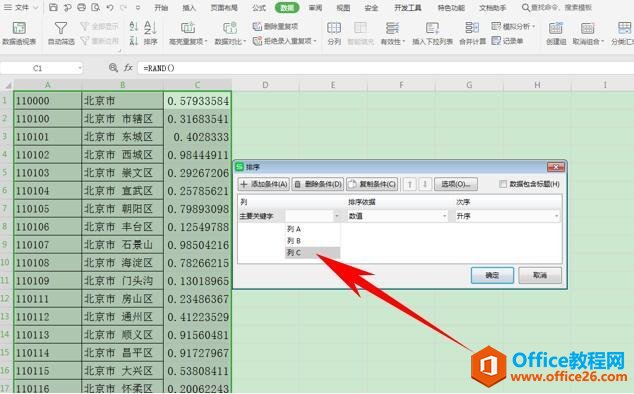Click cell A1 with 110000
This screenshot has height=394, width=634.
tap(48, 101)
